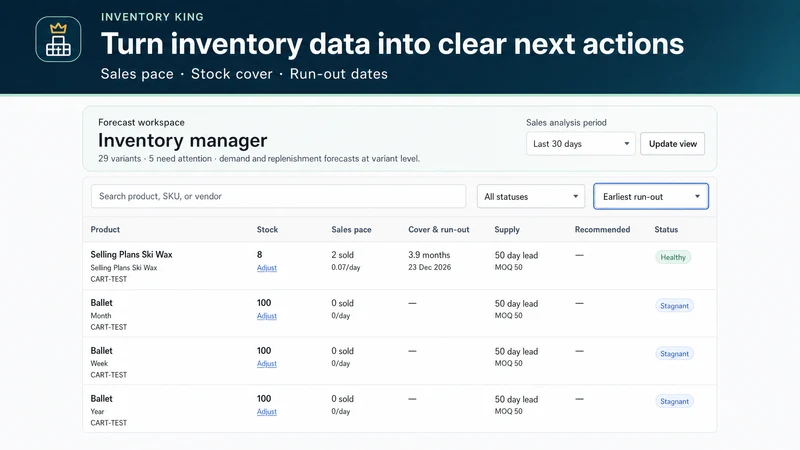Click the 23 Dec 2026 run-out date

430,267
